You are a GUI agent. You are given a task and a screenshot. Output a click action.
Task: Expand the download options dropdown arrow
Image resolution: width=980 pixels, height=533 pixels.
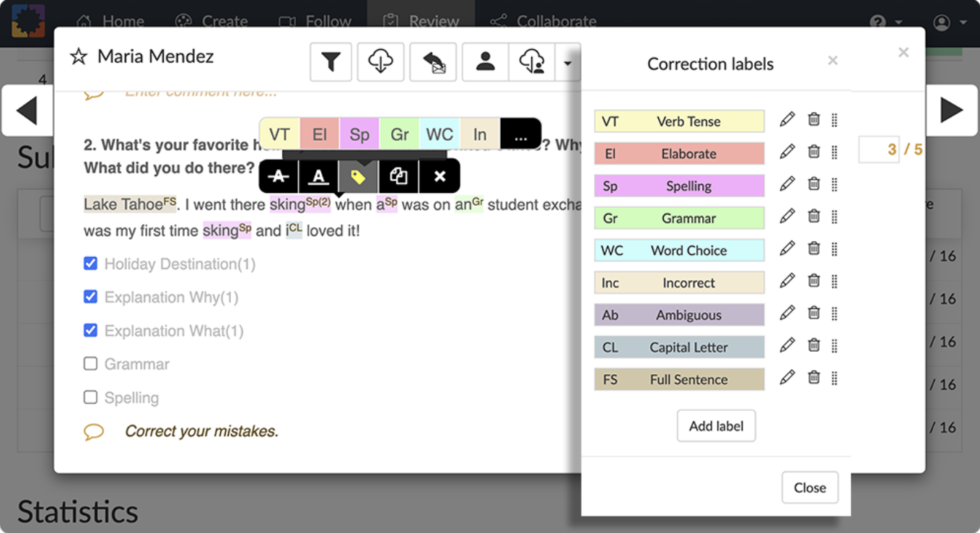pos(569,62)
